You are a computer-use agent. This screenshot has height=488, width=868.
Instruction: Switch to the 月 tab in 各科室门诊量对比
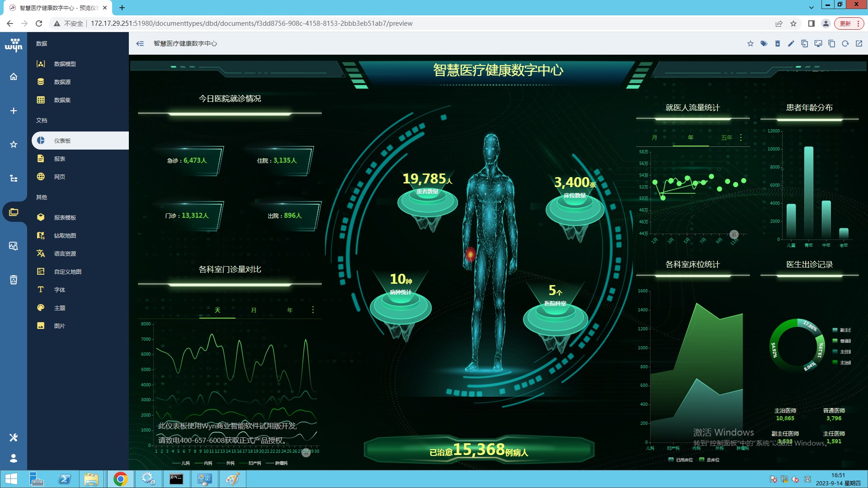[254, 310]
